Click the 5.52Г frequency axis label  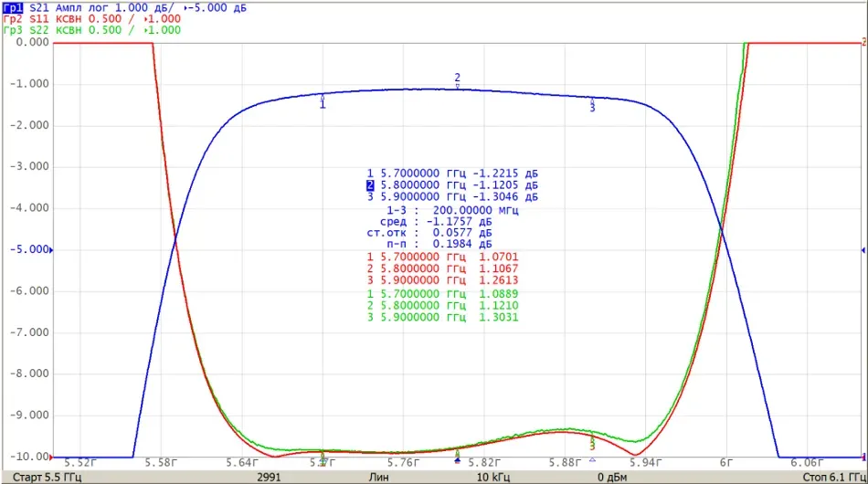[x=80, y=462]
